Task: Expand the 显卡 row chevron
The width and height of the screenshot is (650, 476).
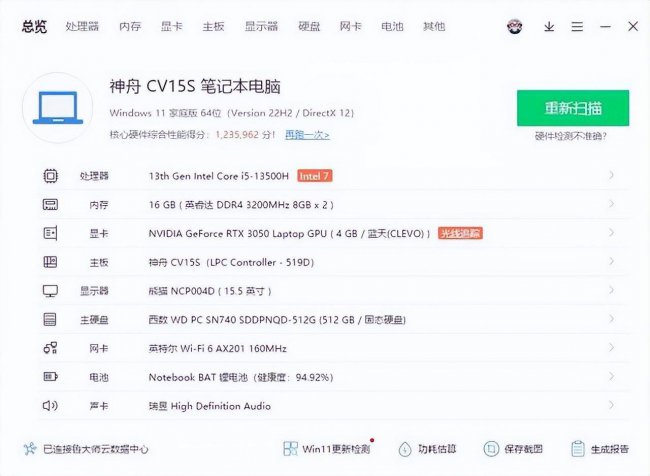Action: pyautogui.click(x=611, y=233)
